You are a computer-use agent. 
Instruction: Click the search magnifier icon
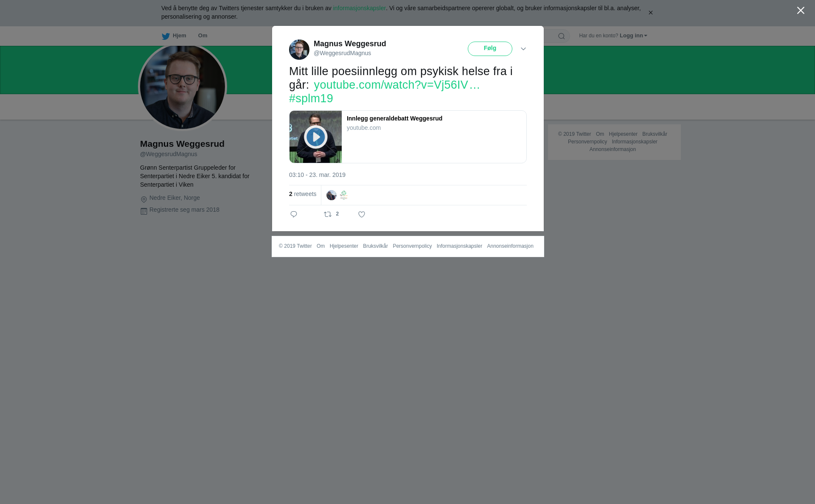click(x=561, y=36)
